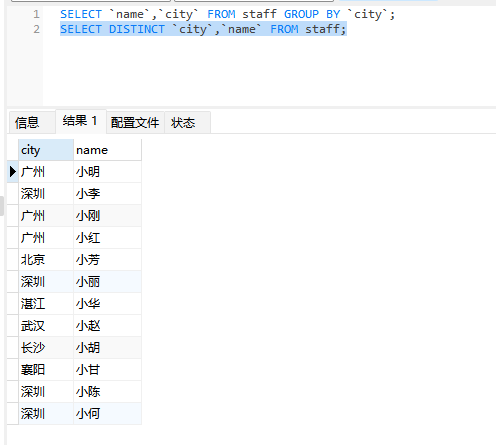Select the 小芳 name cell
This screenshot has height=445, width=496.
coord(107,260)
